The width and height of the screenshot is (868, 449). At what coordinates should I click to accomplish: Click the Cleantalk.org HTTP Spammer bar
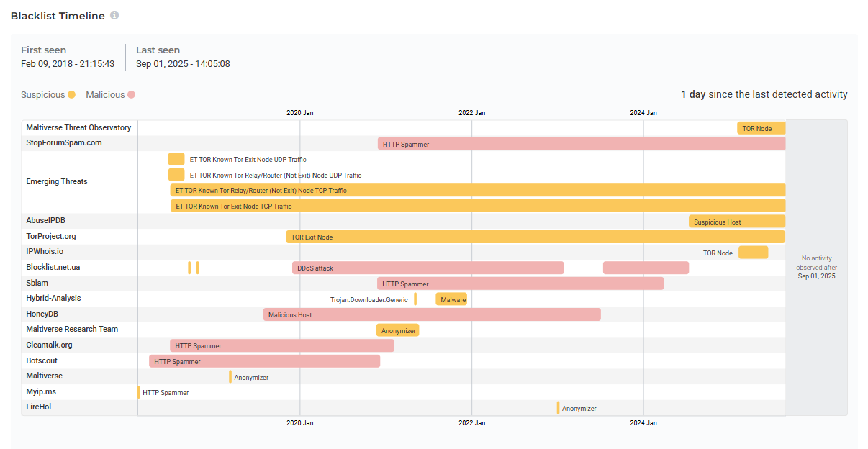pyautogui.click(x=281, y=345)
